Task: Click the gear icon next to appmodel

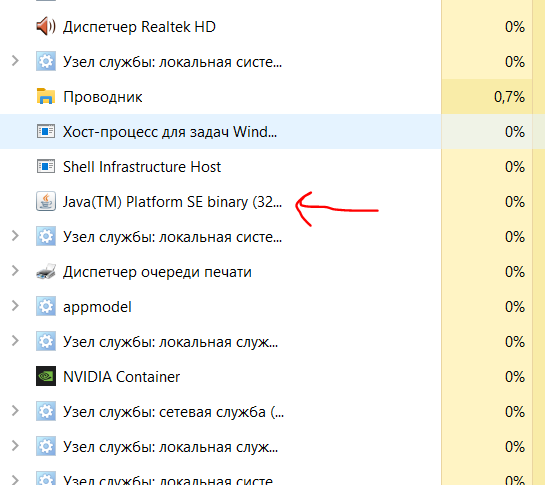Action: pyautogui.click(x=46, y=306)
